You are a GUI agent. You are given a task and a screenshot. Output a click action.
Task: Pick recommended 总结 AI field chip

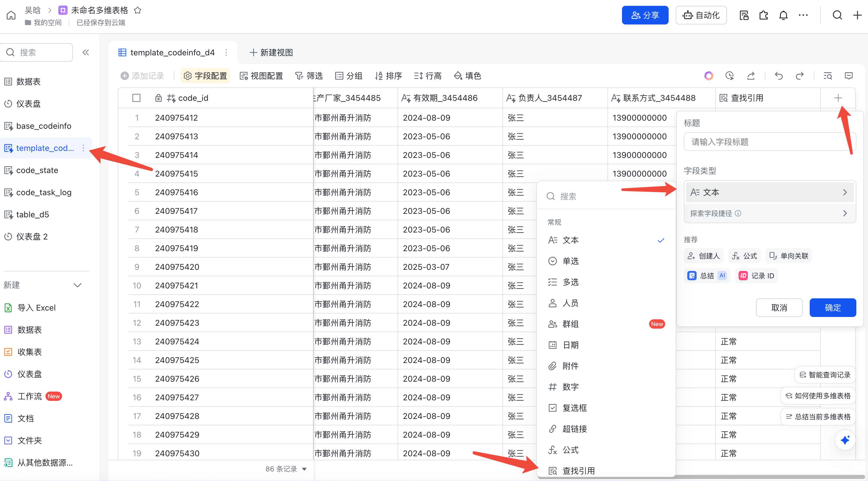tap(707, 276)
